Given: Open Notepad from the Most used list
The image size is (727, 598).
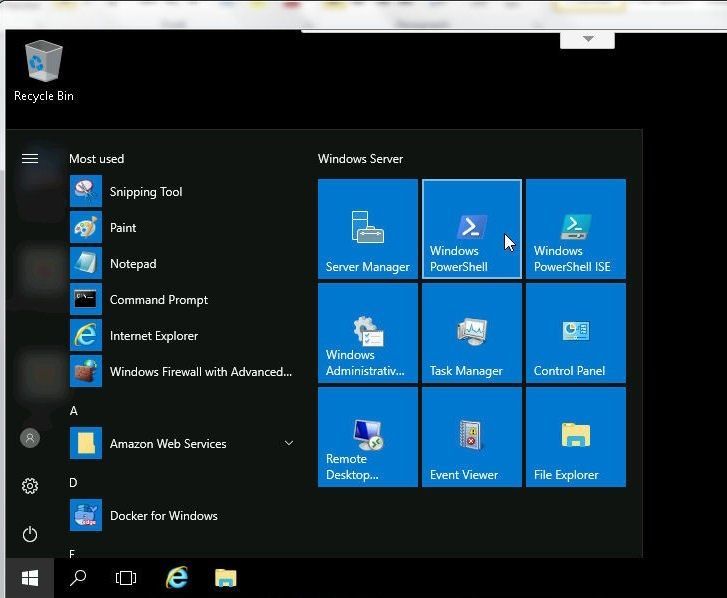Looking at the screenshot, I should 182,264.
